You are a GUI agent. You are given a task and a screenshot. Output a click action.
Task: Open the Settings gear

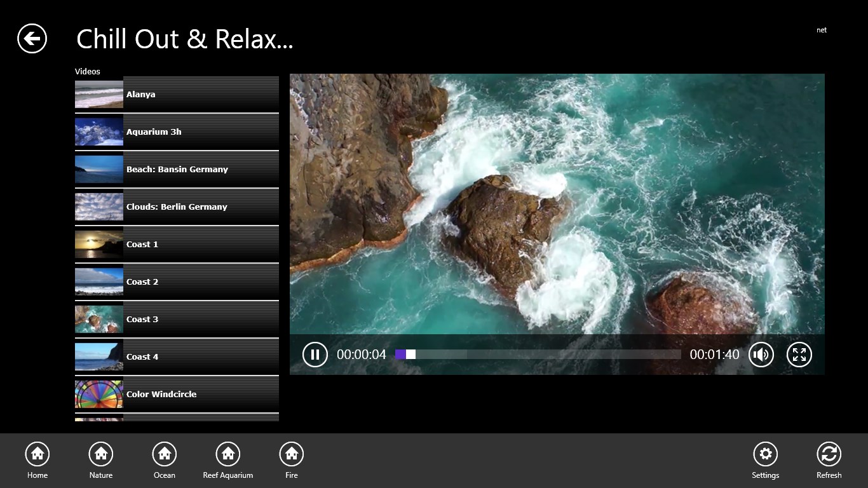pos(765,454)
